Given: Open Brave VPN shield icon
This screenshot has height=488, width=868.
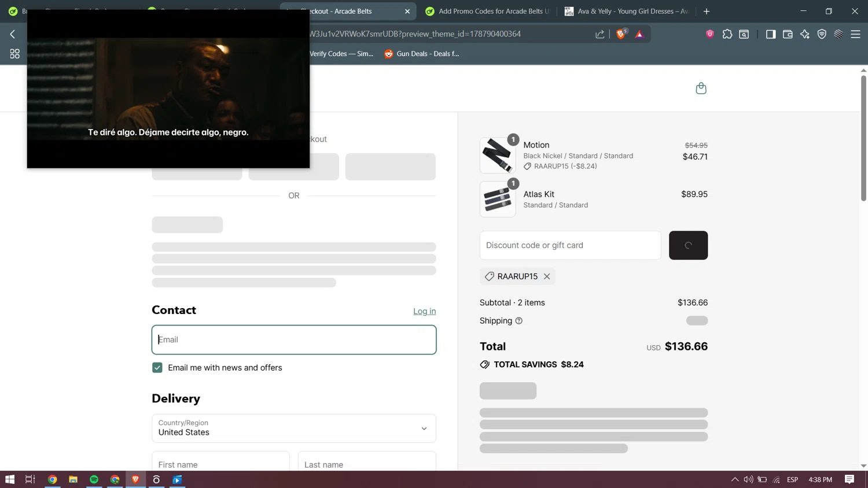Looking at the screenshot, I should click(822, 34).
